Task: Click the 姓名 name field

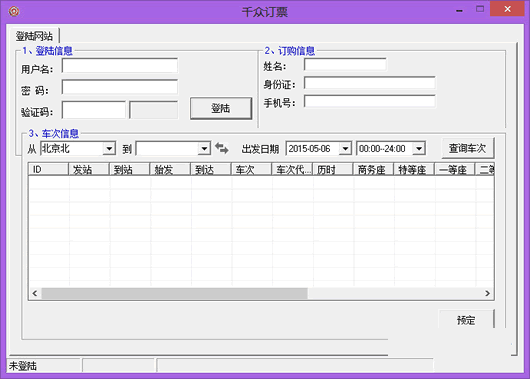Action: (x=345, y=64)
